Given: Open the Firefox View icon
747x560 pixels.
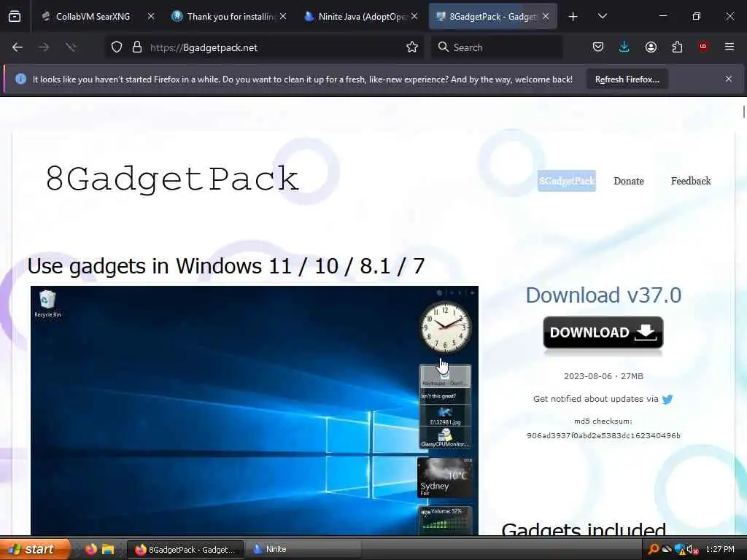Looking at the screenshot, I should pos(15,17).
